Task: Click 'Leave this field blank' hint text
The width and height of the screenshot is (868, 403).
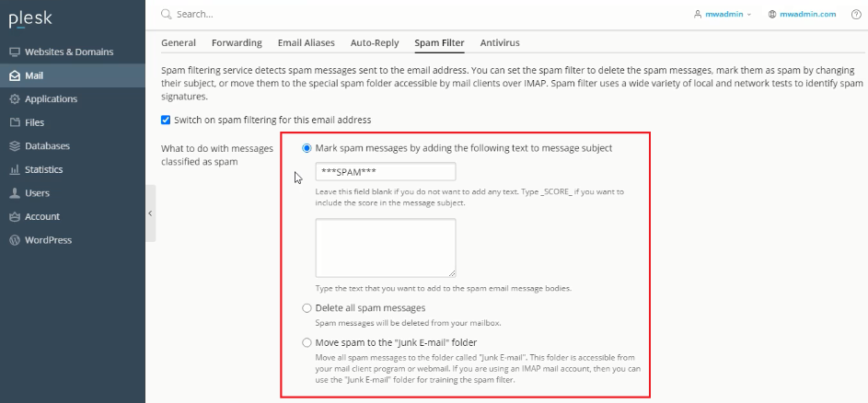Action: (469, 197)
